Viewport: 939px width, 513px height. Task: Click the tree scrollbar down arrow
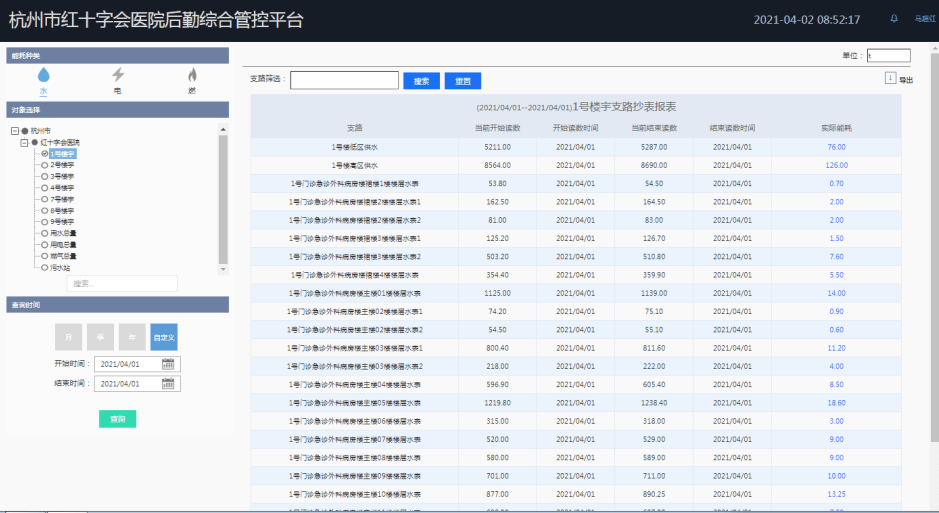click(x=223, y=269)
